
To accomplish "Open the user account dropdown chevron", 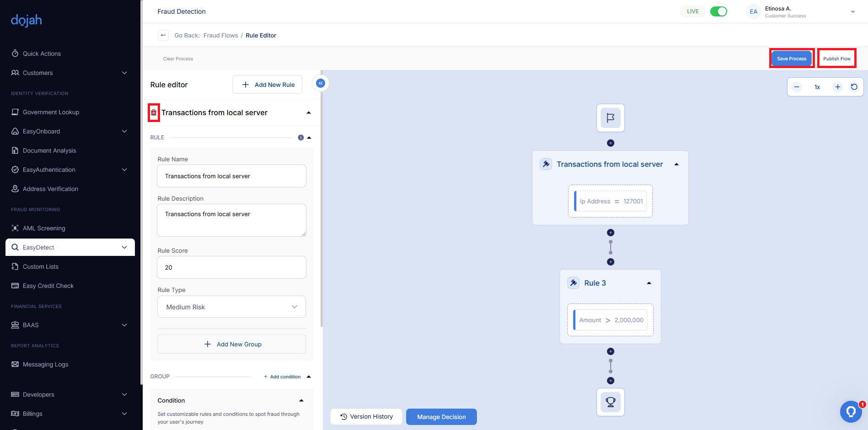I will click(852, 12).
